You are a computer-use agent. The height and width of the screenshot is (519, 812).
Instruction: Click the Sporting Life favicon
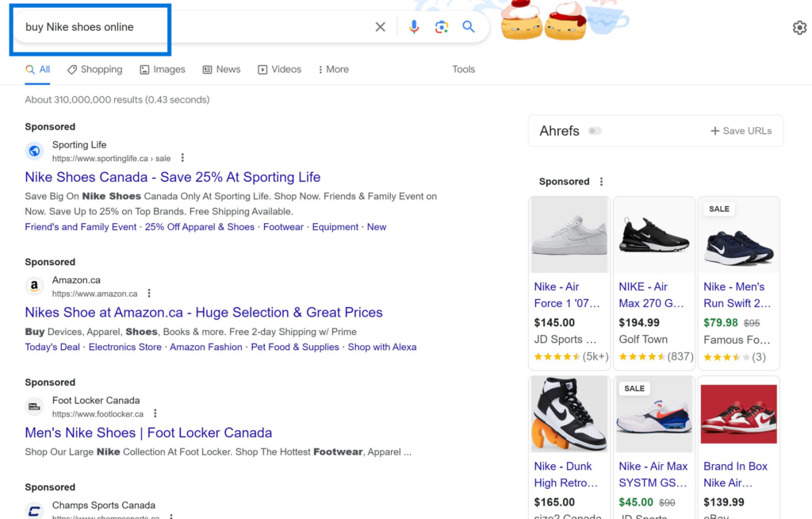(x=33, y=150)
